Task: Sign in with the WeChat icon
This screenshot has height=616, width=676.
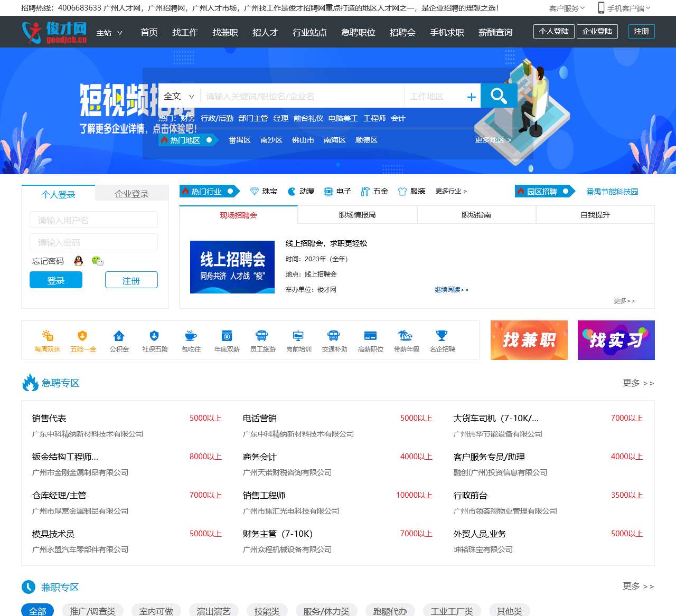Action: tap(97, 261)
